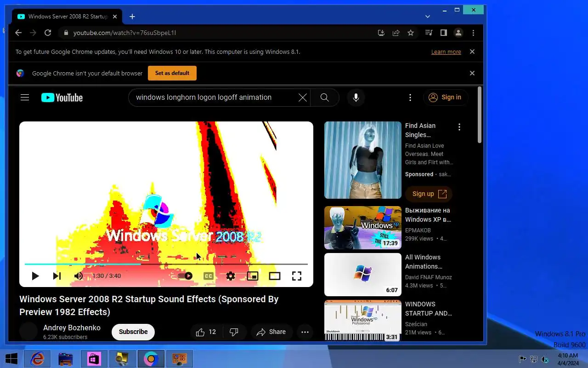Enter full screen mode
The width and height of the screenshot is (588, 368).
[x=297, y=276]
